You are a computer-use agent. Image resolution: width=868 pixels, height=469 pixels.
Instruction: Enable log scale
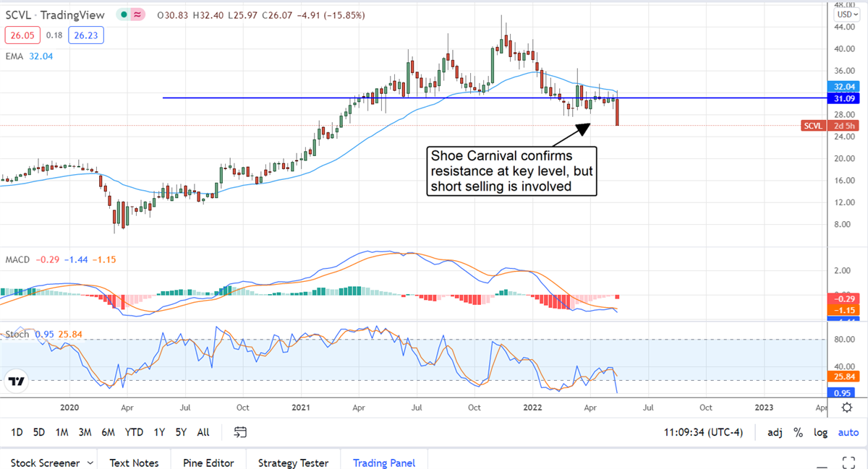[821, 432]
